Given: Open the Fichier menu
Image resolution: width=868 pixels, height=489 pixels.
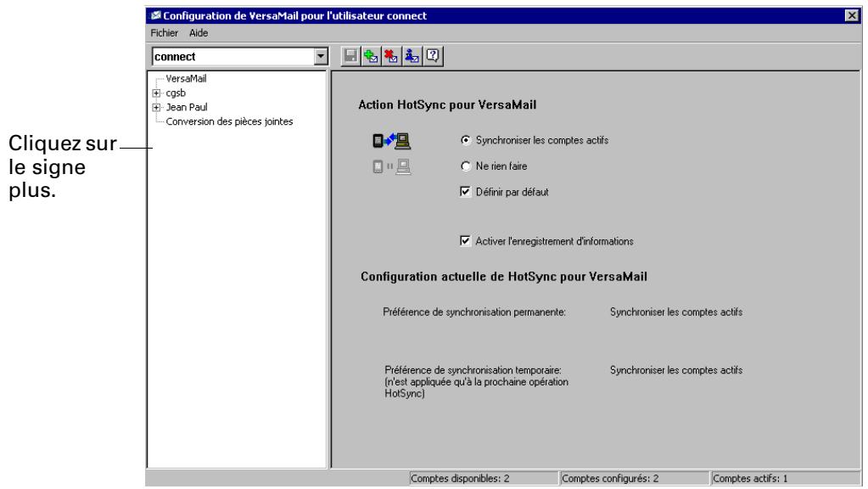Looking at the screenshot, I should pyautogui.click(x=165, y=32).
